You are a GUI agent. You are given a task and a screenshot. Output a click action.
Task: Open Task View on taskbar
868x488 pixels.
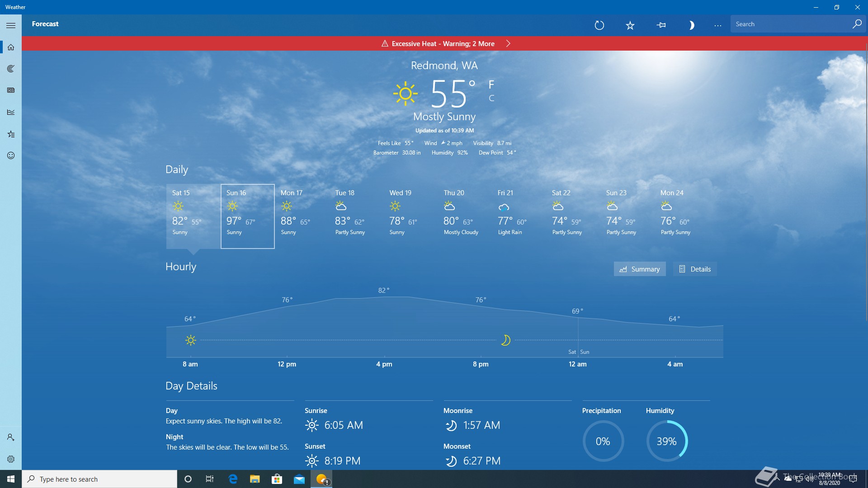[x=210, y=479]
